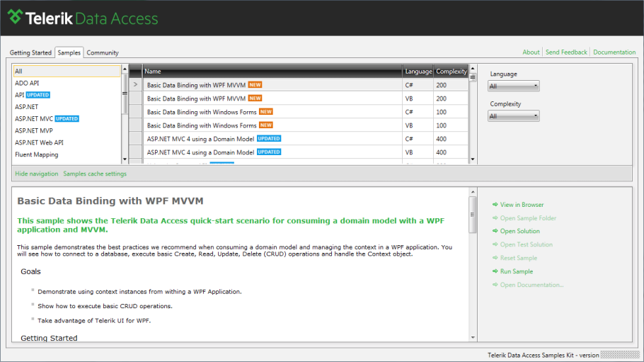Viewport: 644px width, 362px height.
Task: Click category list scroll up arrow
Action: pyautogui.click(x=125, y=69)
